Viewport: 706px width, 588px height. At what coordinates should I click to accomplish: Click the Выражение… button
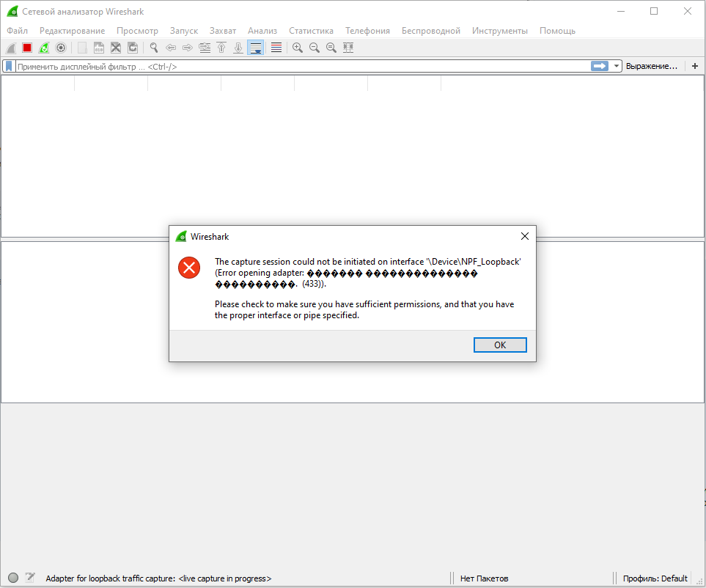652,66
